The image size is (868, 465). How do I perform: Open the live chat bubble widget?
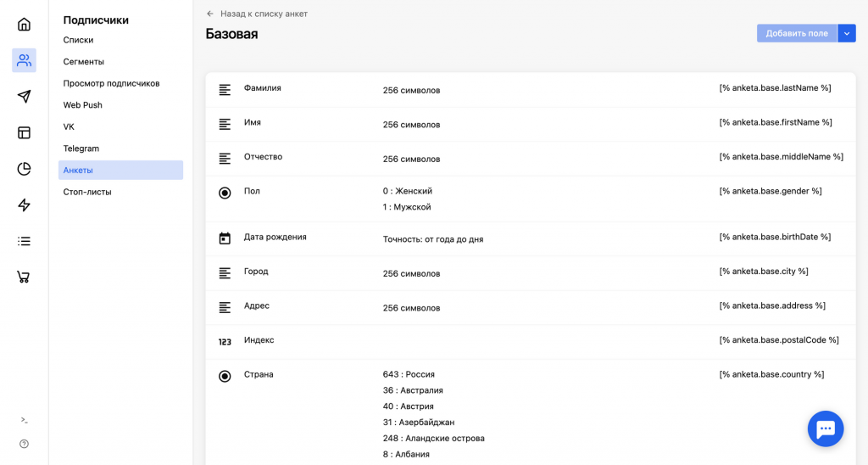pos(826,429)
